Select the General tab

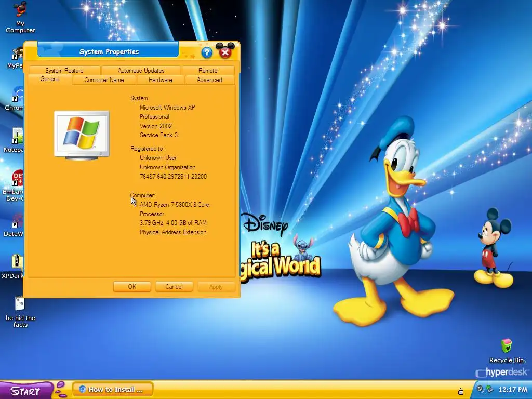[x=50, y=79]
